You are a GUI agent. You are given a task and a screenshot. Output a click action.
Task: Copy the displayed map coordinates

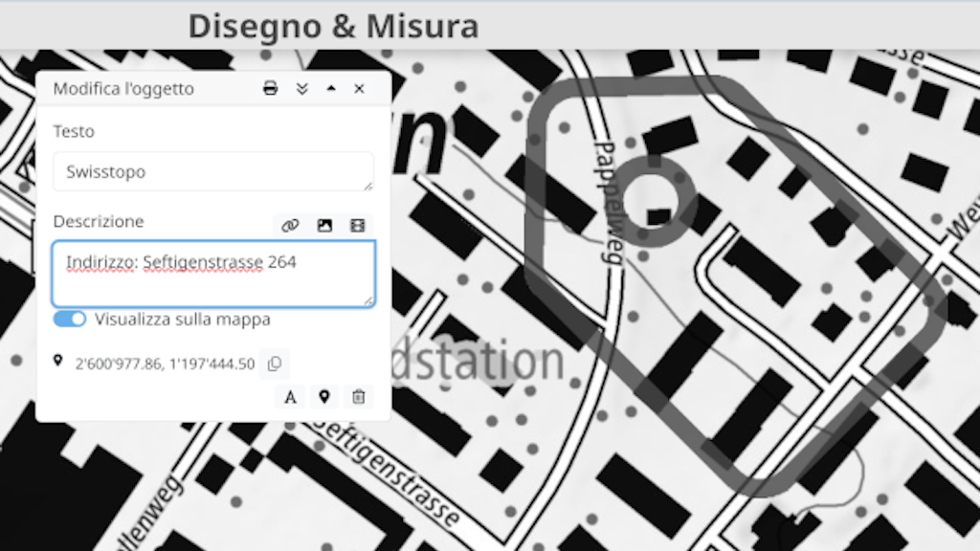[x=277, y=364]
